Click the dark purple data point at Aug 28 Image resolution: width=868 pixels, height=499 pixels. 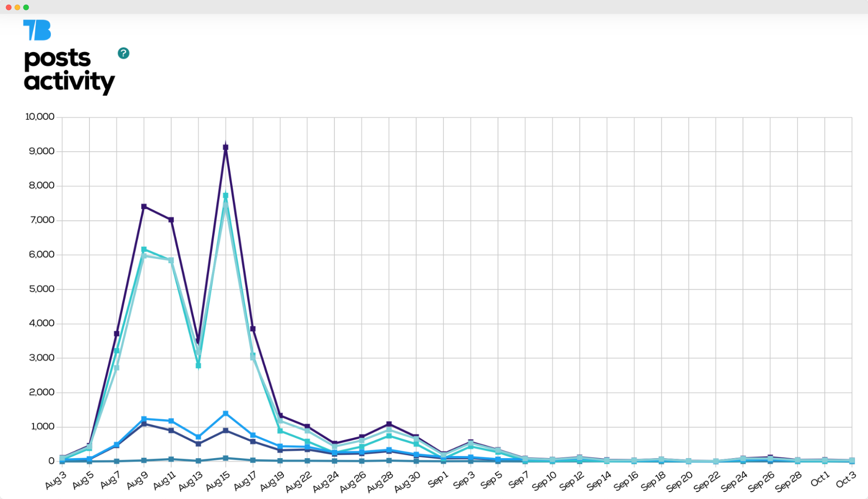[x=389, y=424]
